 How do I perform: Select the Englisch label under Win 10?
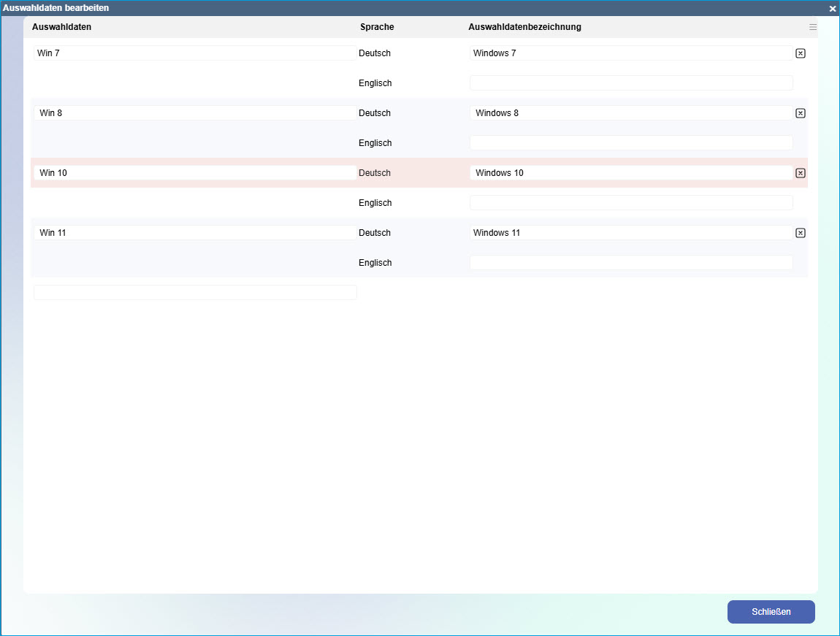tap(375, 203)
